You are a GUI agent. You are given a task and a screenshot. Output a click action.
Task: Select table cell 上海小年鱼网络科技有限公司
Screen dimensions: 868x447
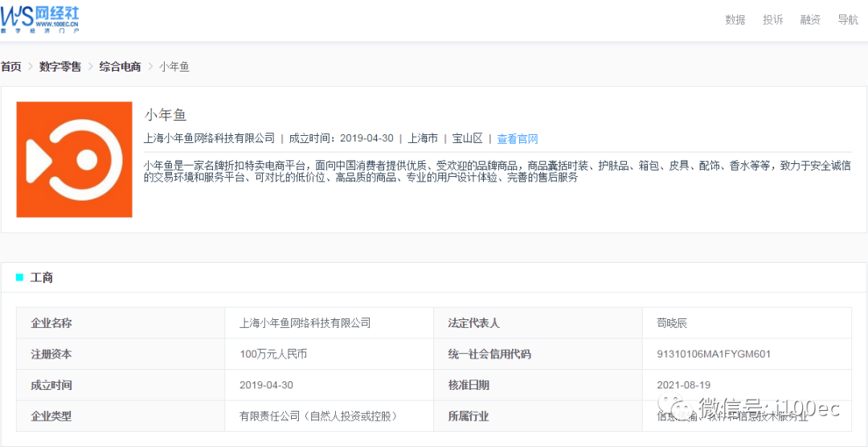click(330, 323)
